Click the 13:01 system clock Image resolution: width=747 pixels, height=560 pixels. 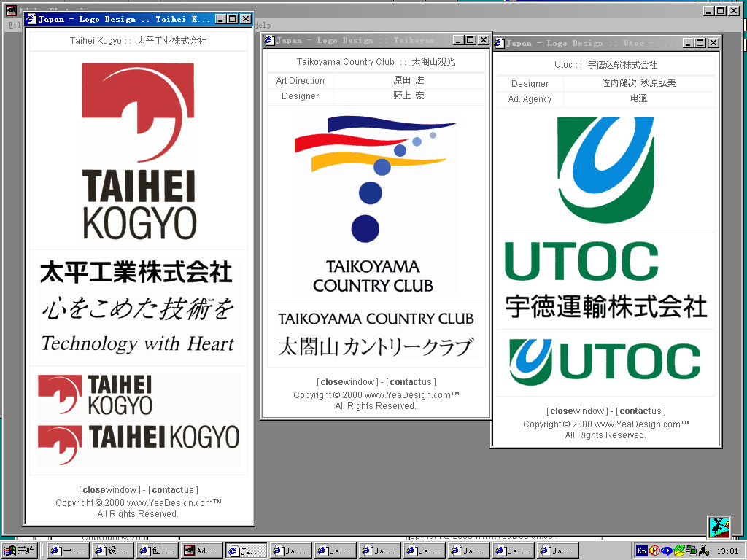[x=727, y=551]
